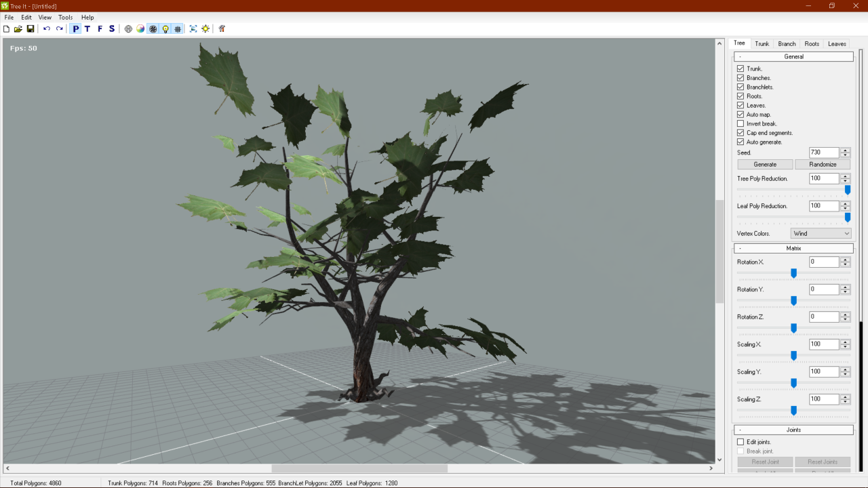Screen dimensions: 868x488
Task: Uncheck the Trunk checkbox
Action: pyautogui.click(x=741, y=69)
